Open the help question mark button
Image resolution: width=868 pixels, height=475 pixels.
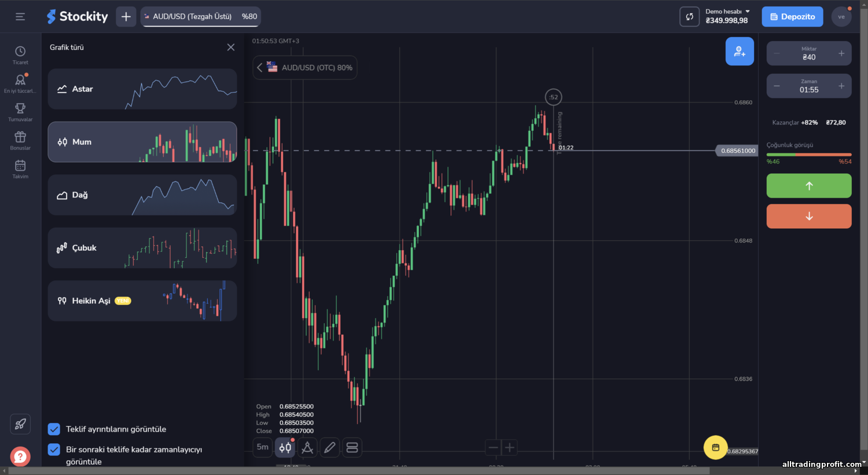pos(20,456)
